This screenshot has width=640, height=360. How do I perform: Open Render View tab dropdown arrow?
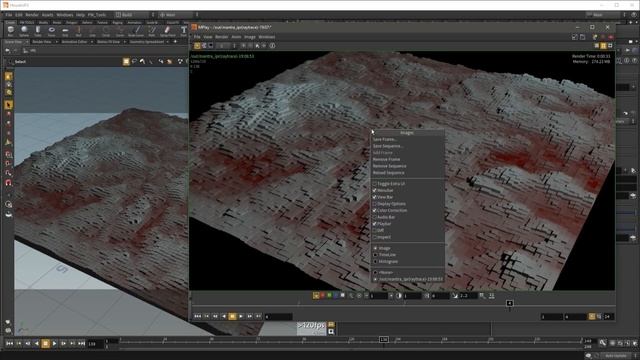[x=56, y=42]
